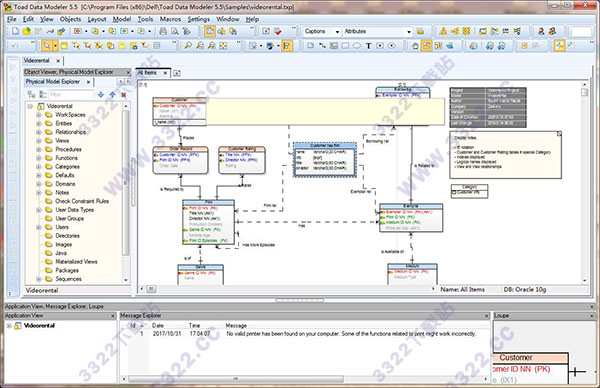Expand the Entities tree node

39,123
